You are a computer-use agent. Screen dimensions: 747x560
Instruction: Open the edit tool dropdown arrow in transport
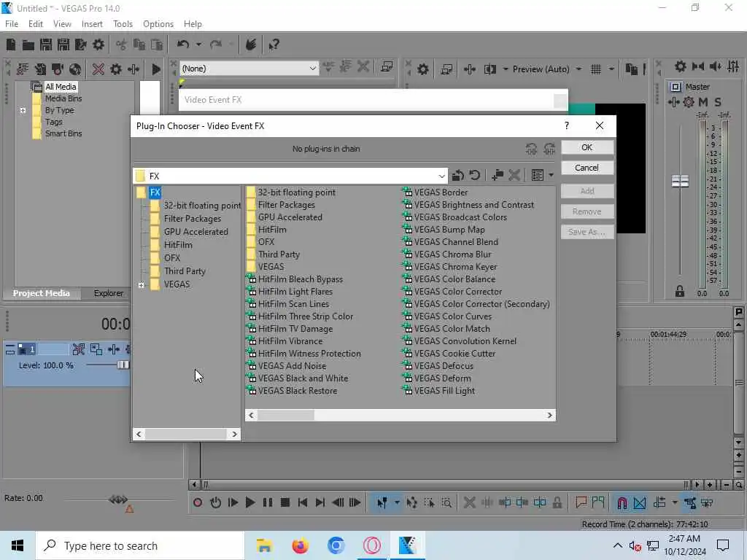(396, 502)
